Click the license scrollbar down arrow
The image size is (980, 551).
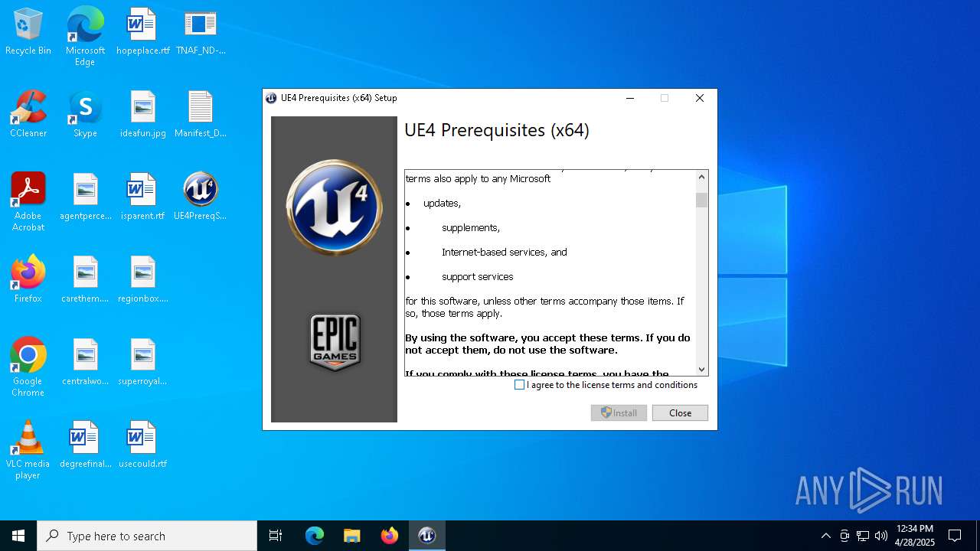[701, 369]
